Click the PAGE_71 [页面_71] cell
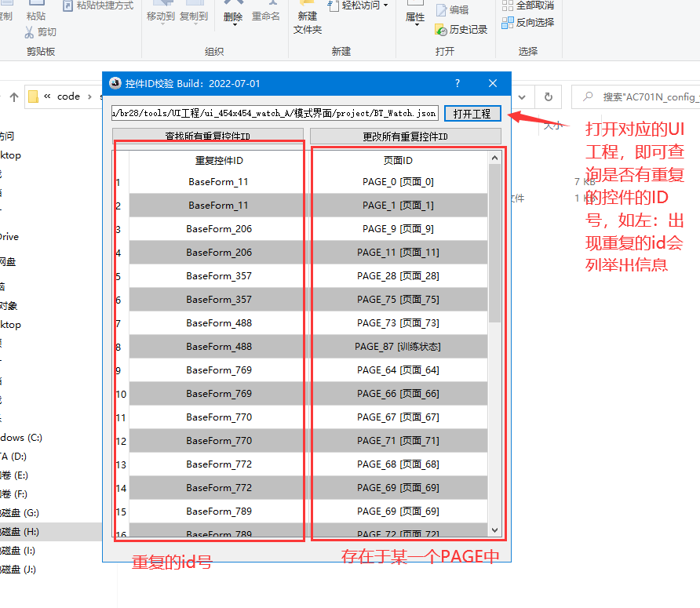 click(398, 441)
